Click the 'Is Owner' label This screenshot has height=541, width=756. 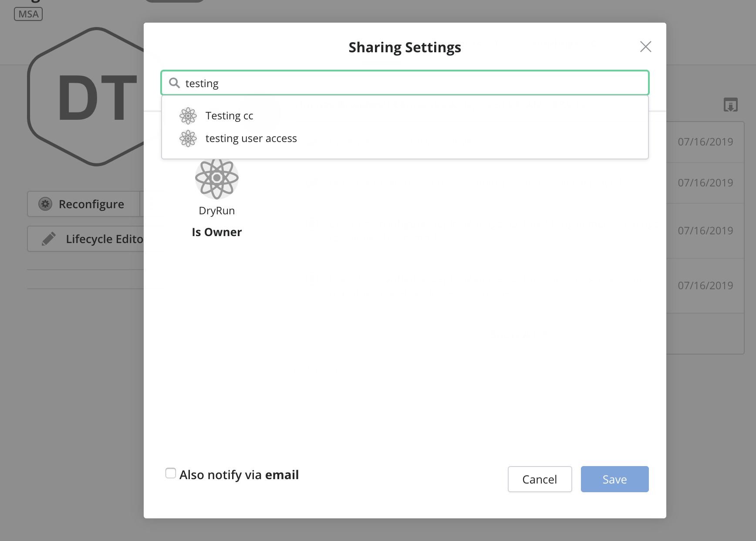217,232
